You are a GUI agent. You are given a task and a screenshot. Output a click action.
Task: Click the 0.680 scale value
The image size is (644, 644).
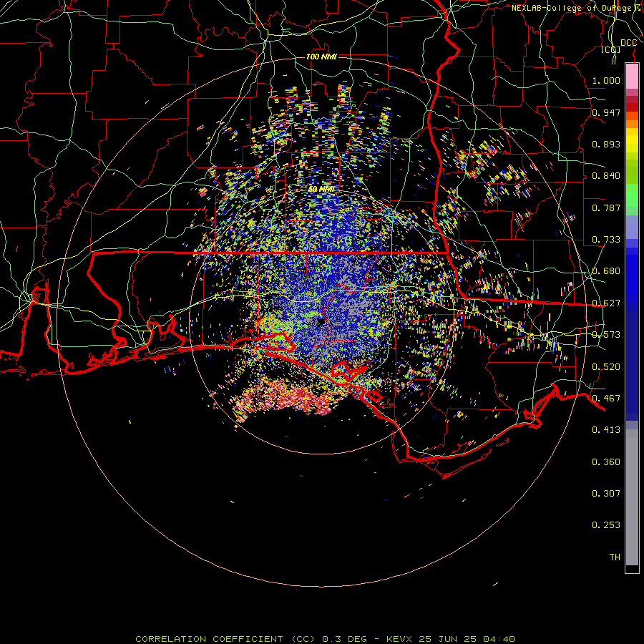point(606,271)
